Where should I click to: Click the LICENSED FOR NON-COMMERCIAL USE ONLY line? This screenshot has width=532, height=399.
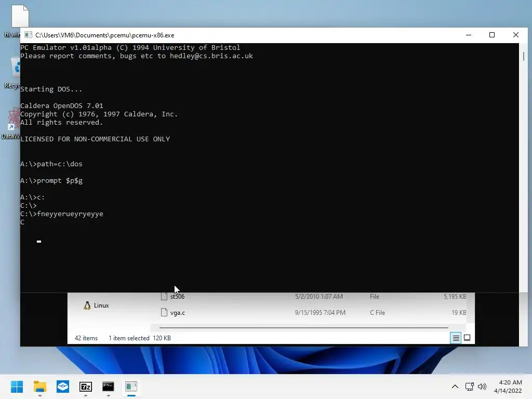[x=96, y=139]
